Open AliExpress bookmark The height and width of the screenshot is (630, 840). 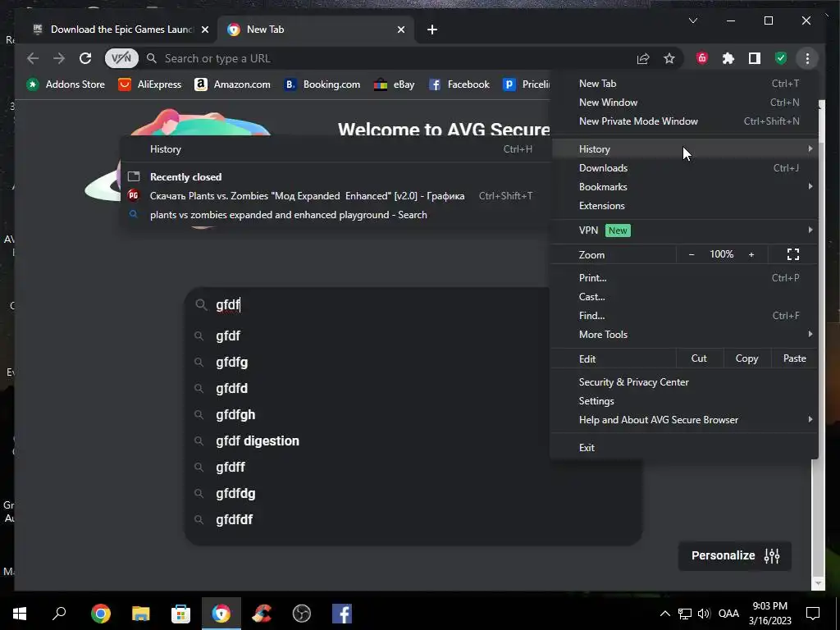150,84
